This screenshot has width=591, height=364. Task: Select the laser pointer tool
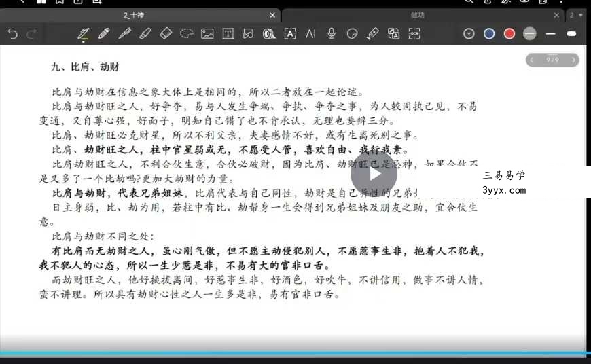[x=373, y=34]
